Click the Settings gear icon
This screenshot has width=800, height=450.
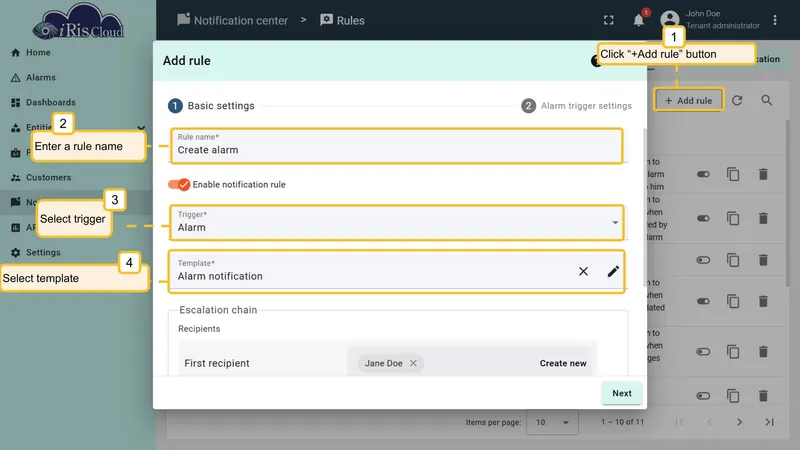[x=15, y=253]
